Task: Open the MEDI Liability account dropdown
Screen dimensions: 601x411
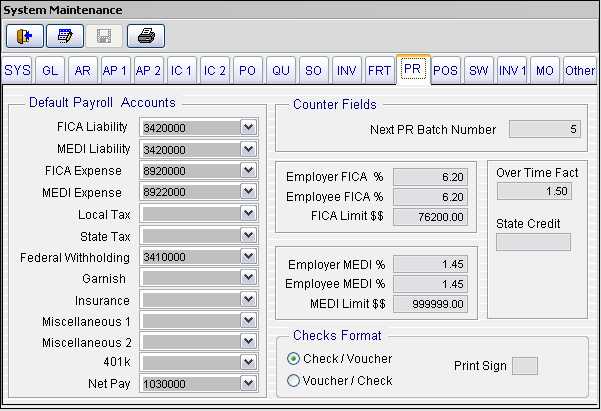Action: tap(248, 149)
